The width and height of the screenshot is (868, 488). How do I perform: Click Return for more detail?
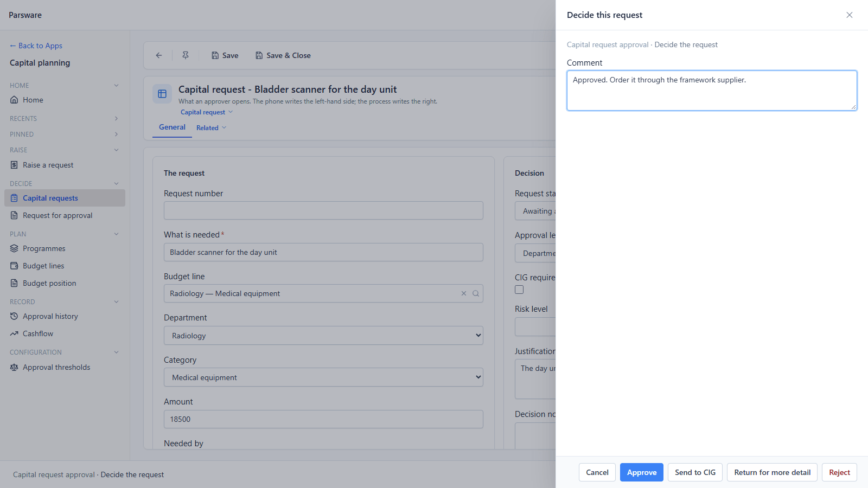(x=773, y=472)
